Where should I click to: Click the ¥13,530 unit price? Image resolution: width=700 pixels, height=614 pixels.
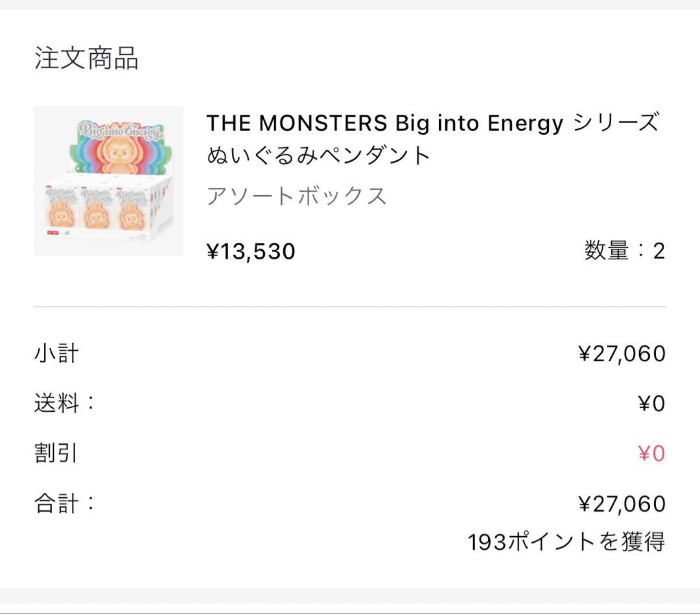click(251, 251)
